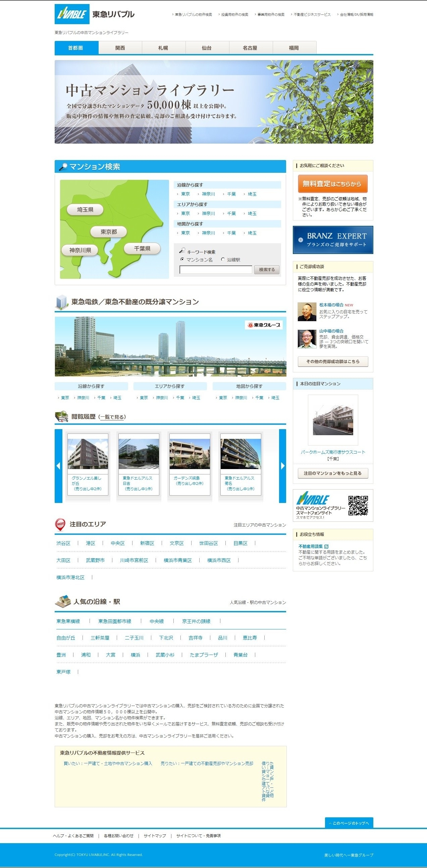427x868 pixels.
Task: Click 渋谷区 in hot areas
Action: [63, 543]
